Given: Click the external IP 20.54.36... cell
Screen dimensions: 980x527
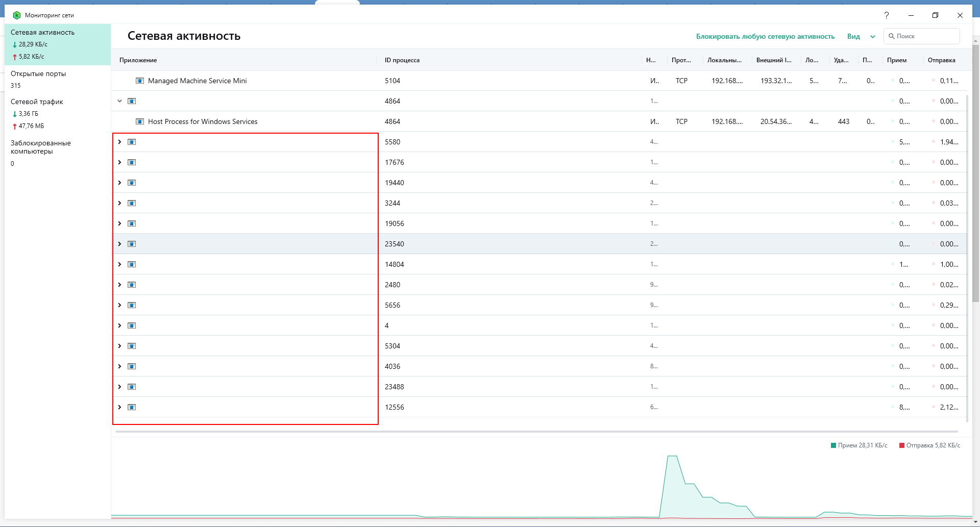Looking at the screenshot, I should click(x=776, y=121).
